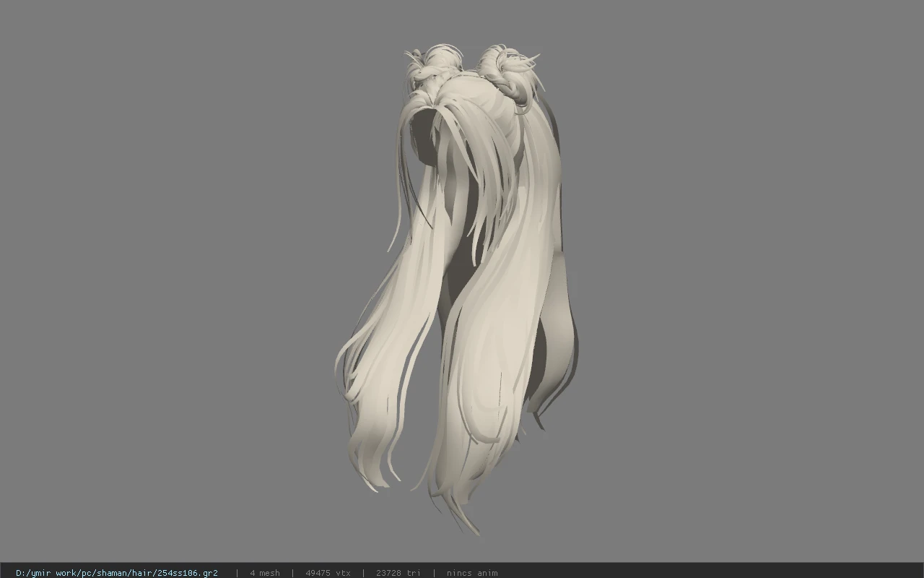Image resolution: width=924 pixels, height=578 pixels.
Task: Click the '23728 tri' triangle count
Action: pyautogui.click(x=398, y=573)
